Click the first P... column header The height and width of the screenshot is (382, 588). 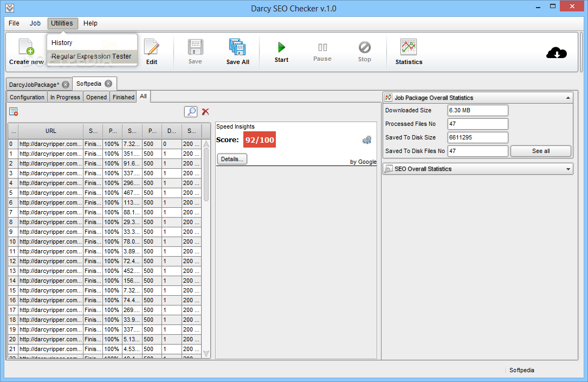tap(113, 131)
